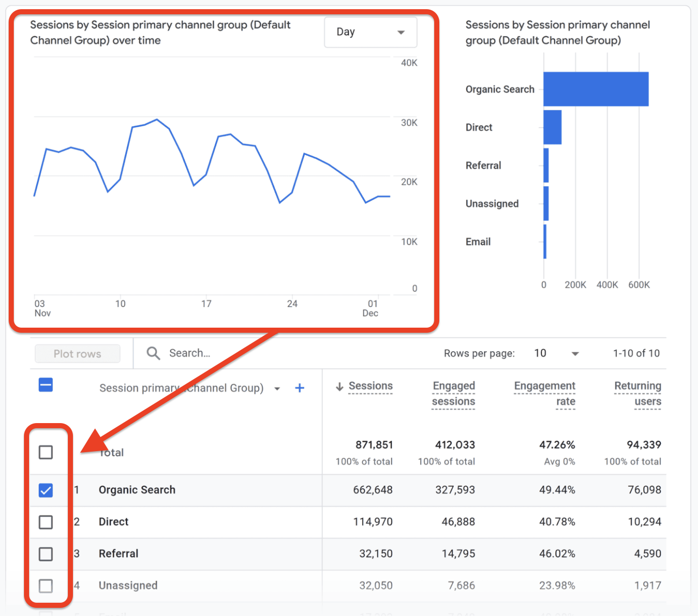
Task: Open the Day granularity dropdown
Action: click(370, 32)
